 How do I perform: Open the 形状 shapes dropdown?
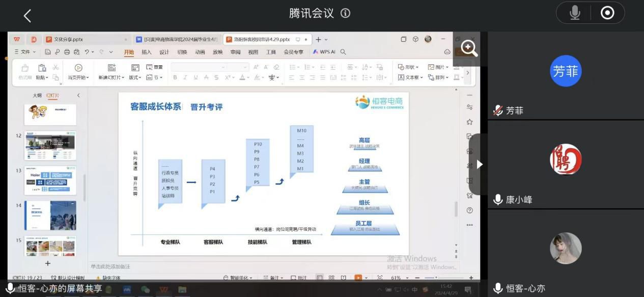coord(409,67)
